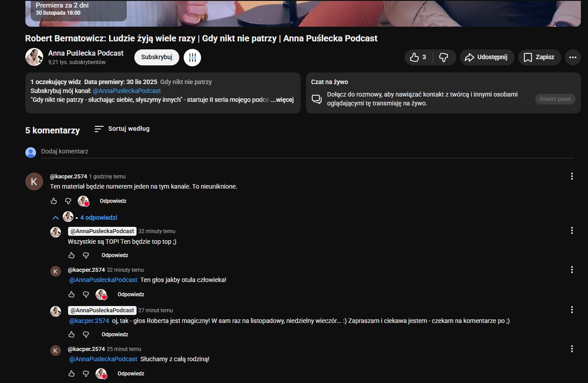Open @AnnaPusleckaPodcast link in description
The image size is (588, 383).
[127, 91]
